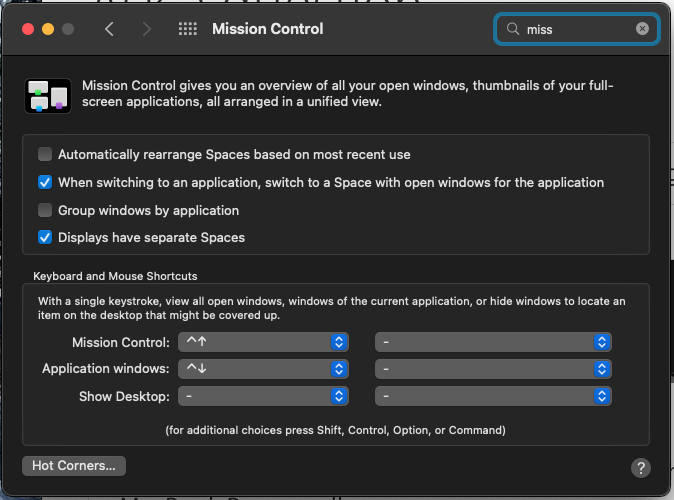Click the back navigation arrow

coord(109,29)
